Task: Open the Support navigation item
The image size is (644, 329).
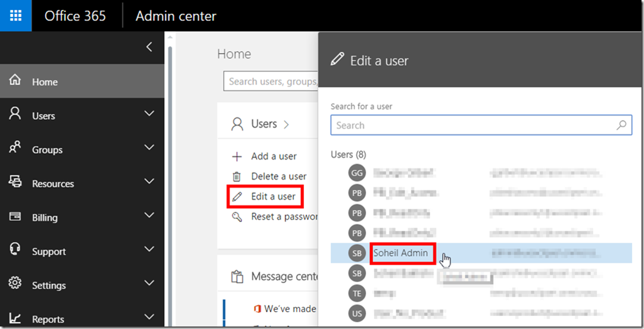Action: point(82,251)
